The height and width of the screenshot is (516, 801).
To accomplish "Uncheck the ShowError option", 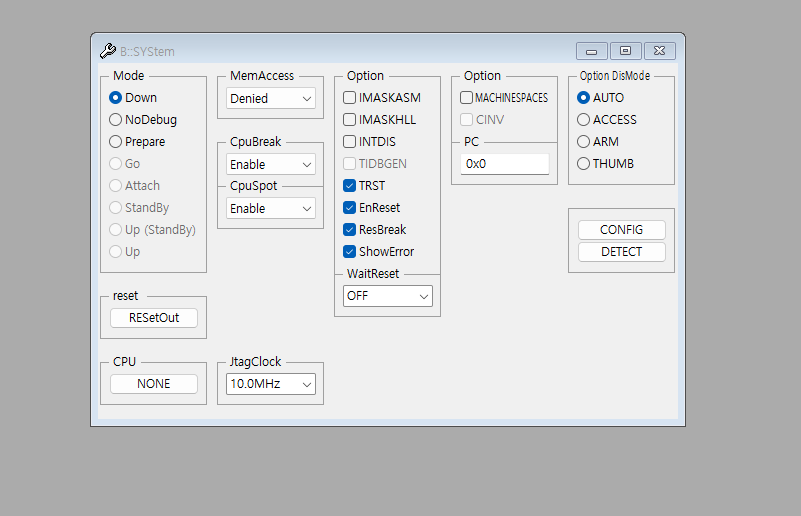I will 350,252.
